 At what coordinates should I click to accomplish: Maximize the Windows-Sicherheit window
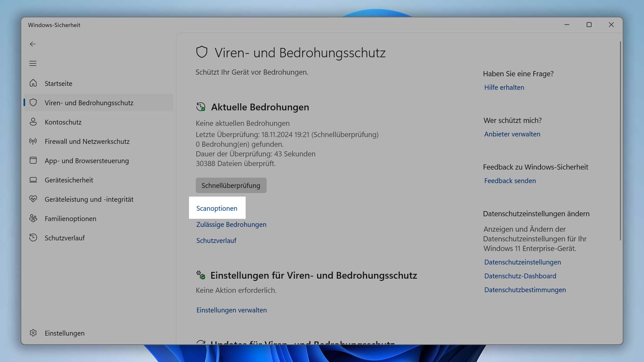click(x=589, y=25)
